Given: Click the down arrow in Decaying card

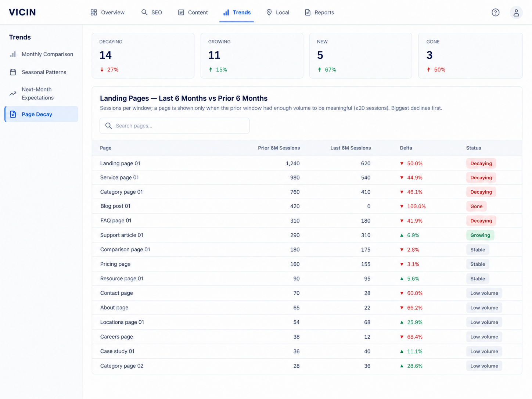Looking at the screenshot, I should (x=102, y=69).
